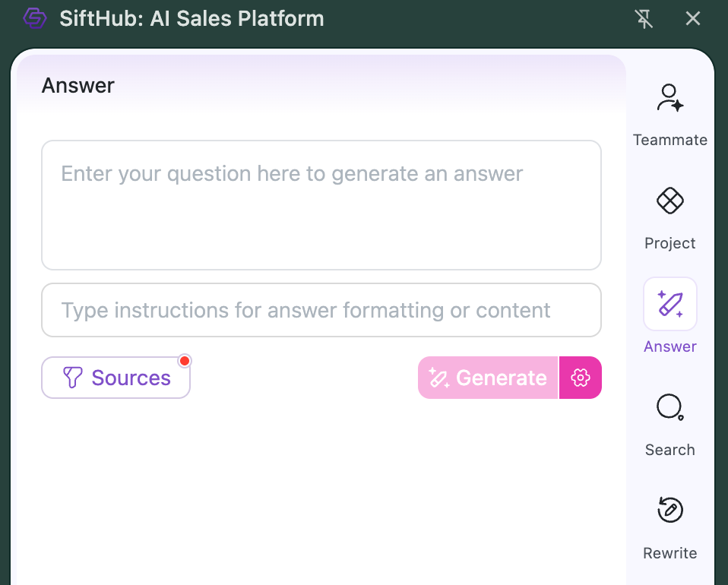Click the answer formatting instructions field

pyautogui.click(x=321, y=310)
